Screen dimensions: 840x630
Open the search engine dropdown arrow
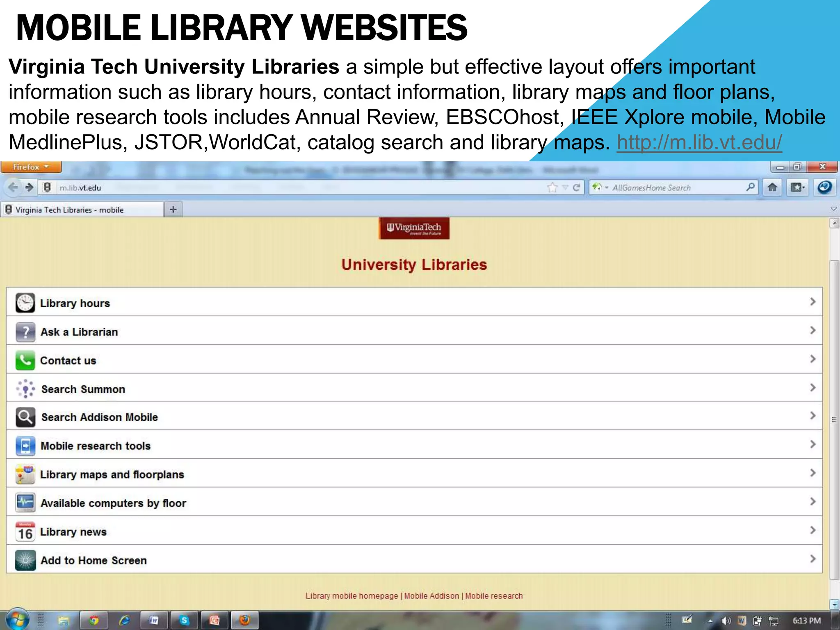point(607,187)
